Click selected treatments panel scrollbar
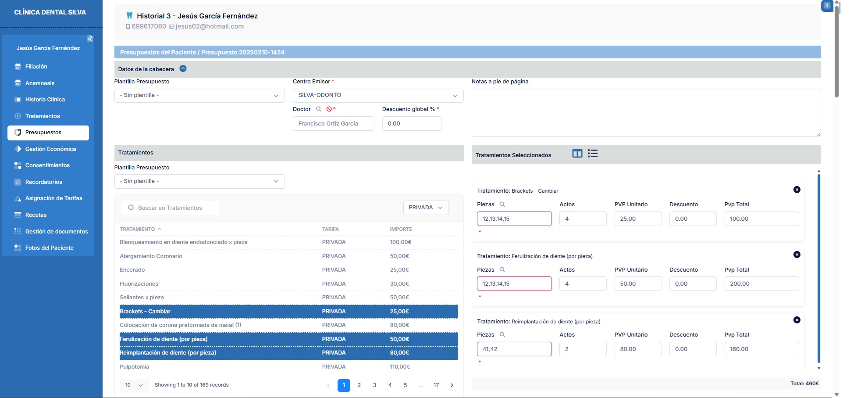 click(819, 269)
